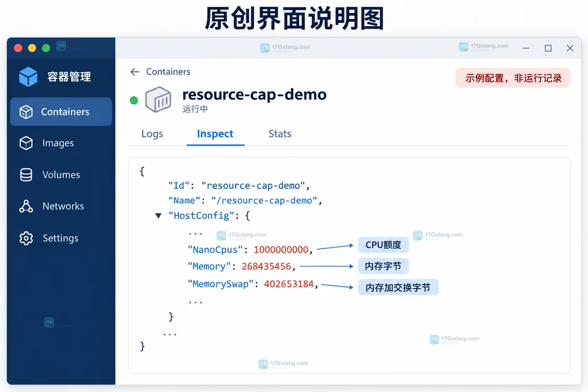
Task: Click the "MemorySwap" key
Action: point(220,284)
